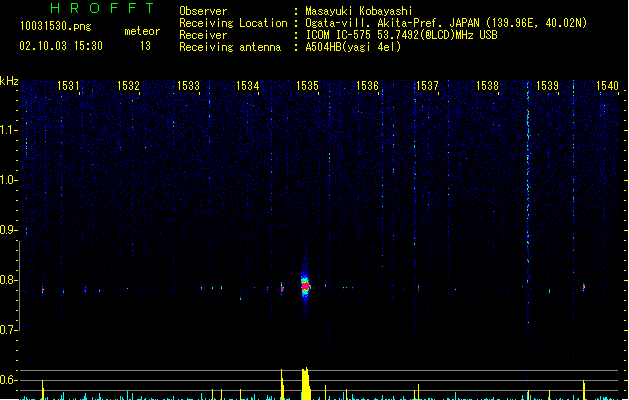Screen dimensions: 629x400
Task: Click the 1.1 frequency axis label
Action: coord(9,130)
